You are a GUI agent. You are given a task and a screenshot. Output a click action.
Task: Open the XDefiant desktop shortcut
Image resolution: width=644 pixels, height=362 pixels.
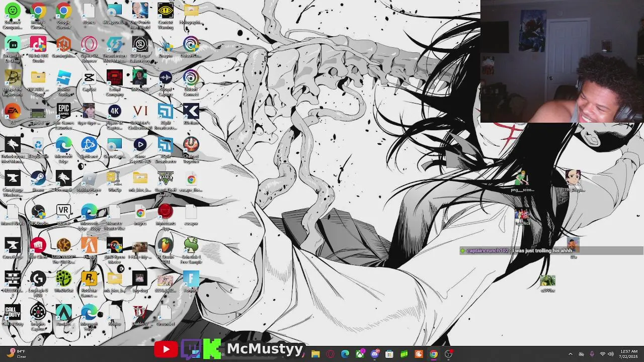click(191, 114)
